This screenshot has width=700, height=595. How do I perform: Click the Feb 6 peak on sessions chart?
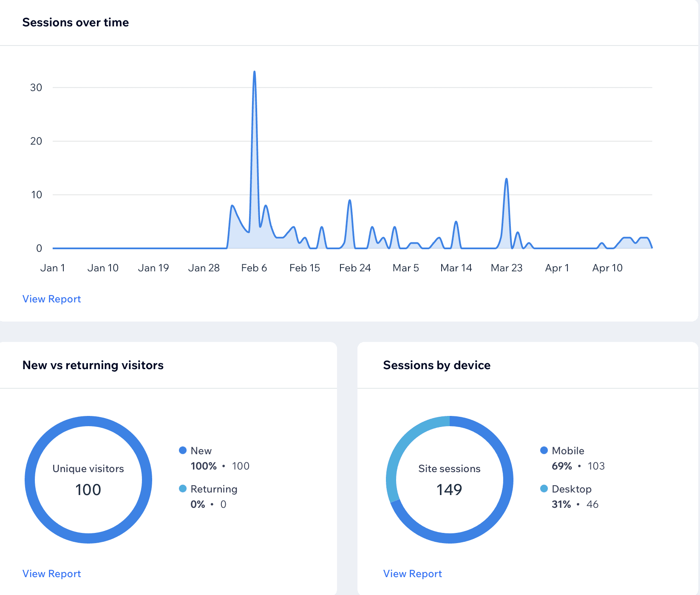point(255,72)
